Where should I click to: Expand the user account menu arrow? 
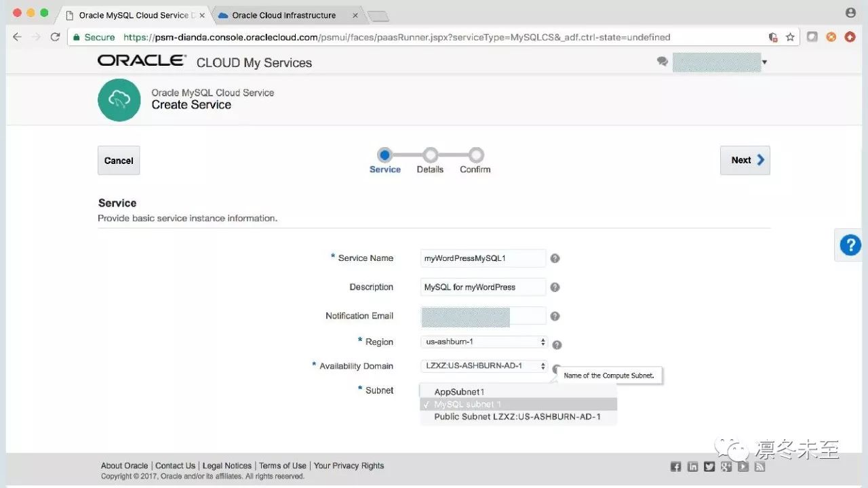[765, 62]
